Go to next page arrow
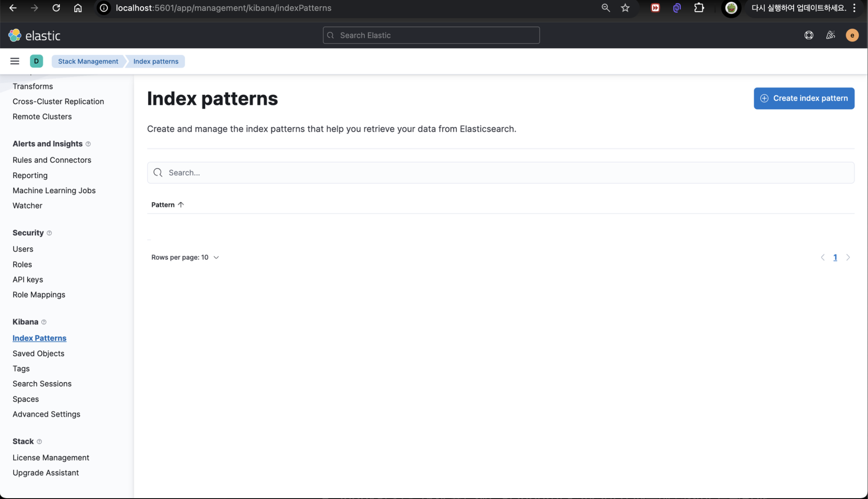The height and width of the screenshot is (499, 868). (x=848, y=257)
